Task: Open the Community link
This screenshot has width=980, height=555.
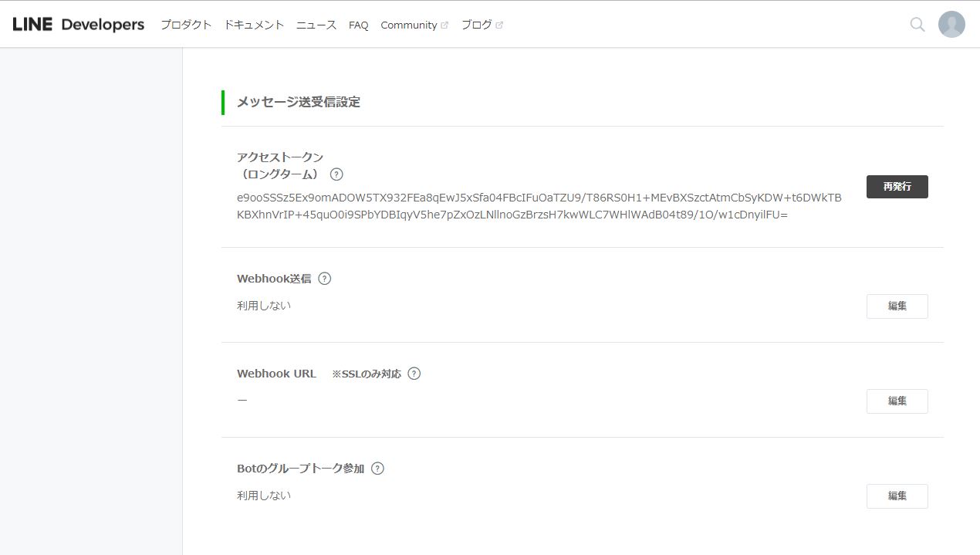Action: point(408,25)
